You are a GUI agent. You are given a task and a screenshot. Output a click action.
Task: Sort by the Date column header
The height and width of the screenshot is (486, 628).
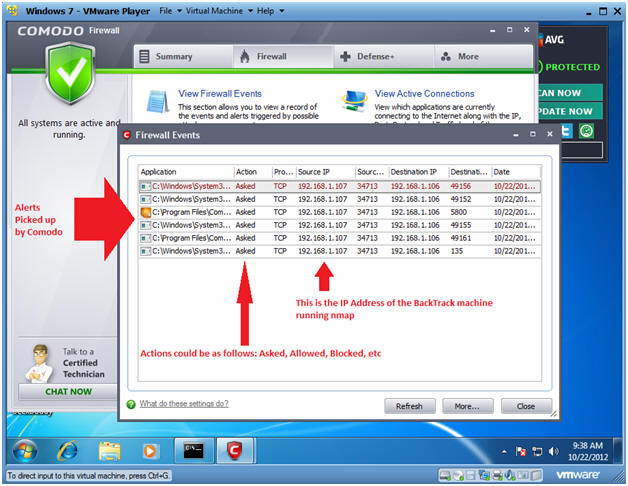point(516,172)
